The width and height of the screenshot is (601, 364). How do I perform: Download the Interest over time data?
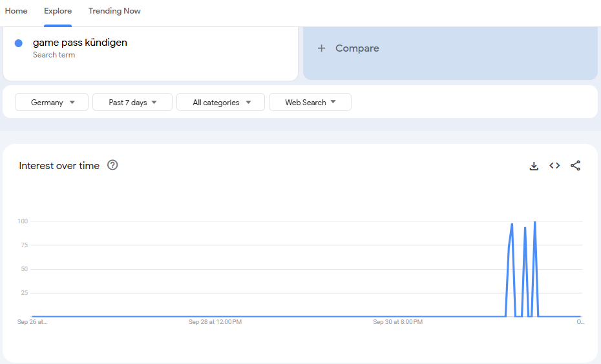click(534, 166)
